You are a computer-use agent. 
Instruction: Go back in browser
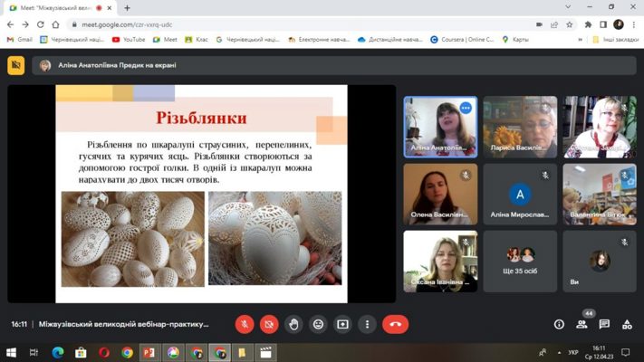click(10, 24)
